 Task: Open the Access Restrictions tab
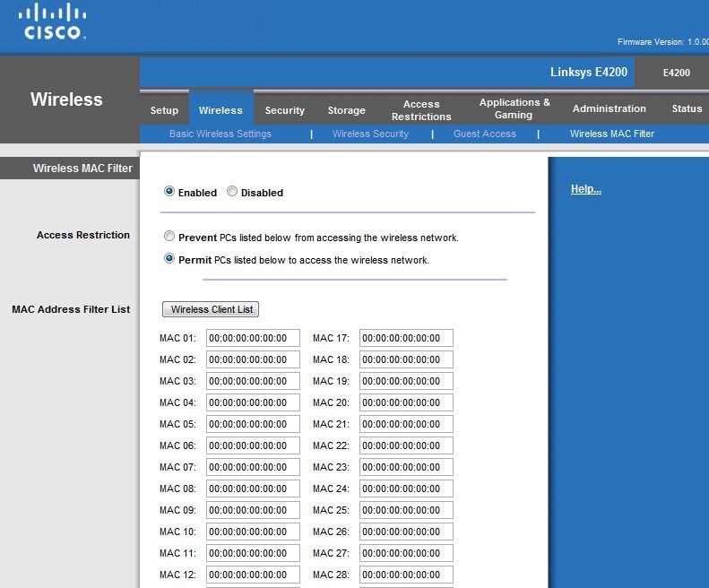pos(421,110)
